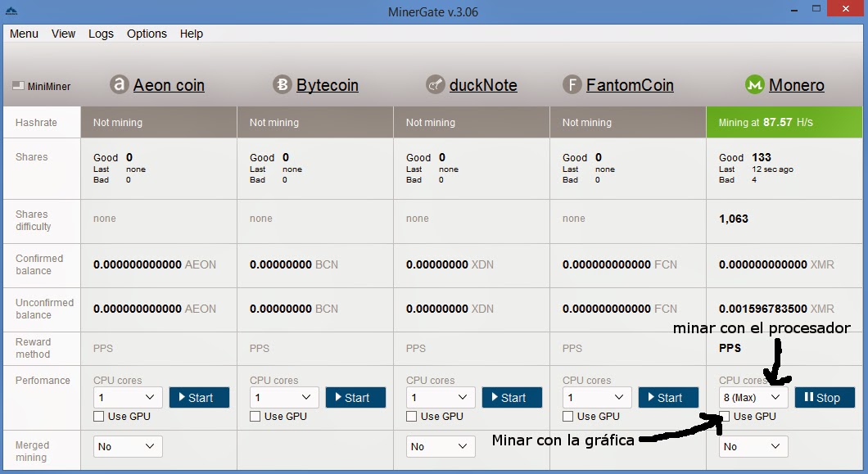Image resolution: width=868 pixels, height=474 pixels.
Task: Start mining FantomCoin
Action: [x=669, y=398]
